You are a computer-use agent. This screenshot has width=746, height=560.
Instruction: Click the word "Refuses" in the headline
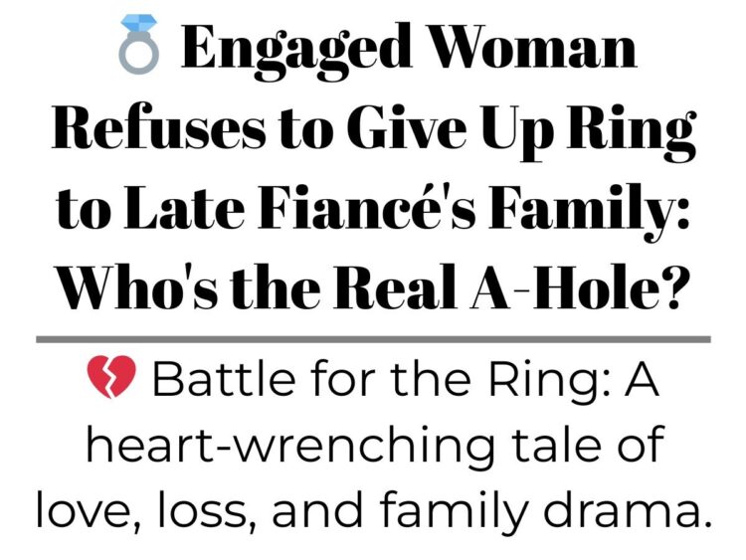pos(159,127)
